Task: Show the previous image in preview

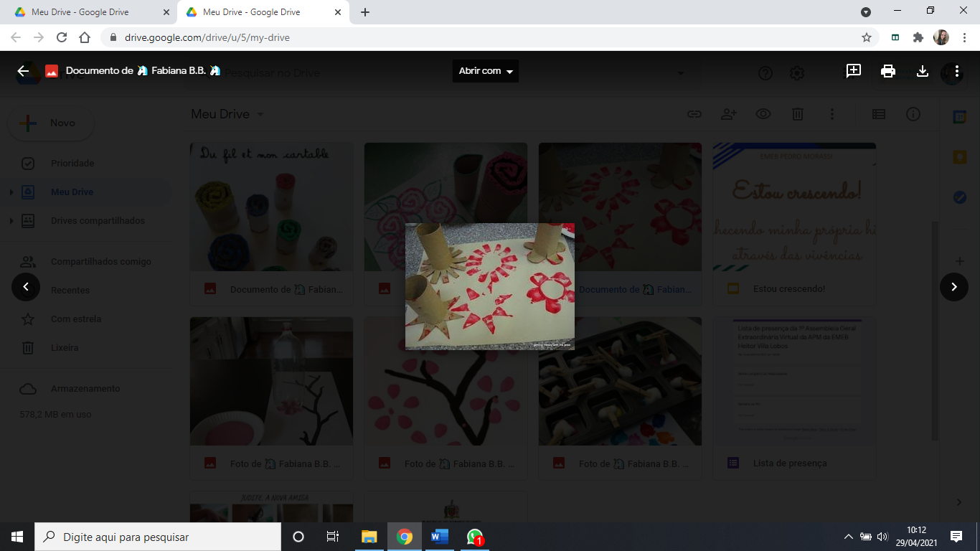Action: [26, 287]
